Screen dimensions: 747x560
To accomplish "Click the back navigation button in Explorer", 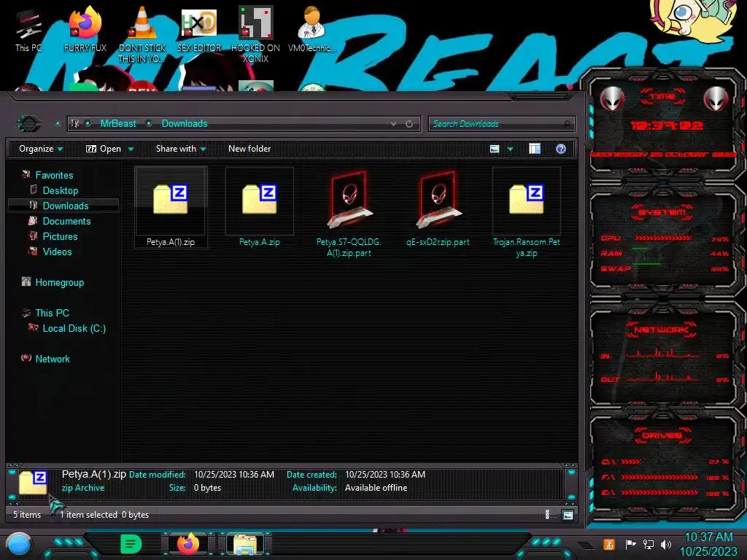I will (29, 124).
